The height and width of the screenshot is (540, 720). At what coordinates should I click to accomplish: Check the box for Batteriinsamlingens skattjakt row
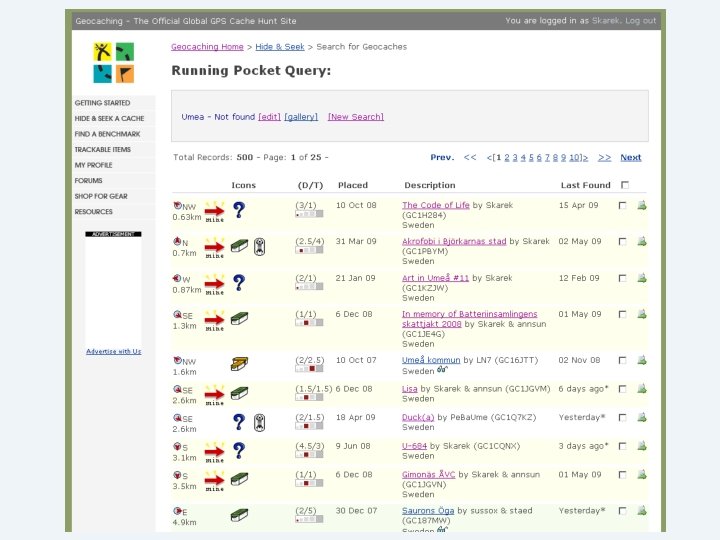tap(623, 314)
